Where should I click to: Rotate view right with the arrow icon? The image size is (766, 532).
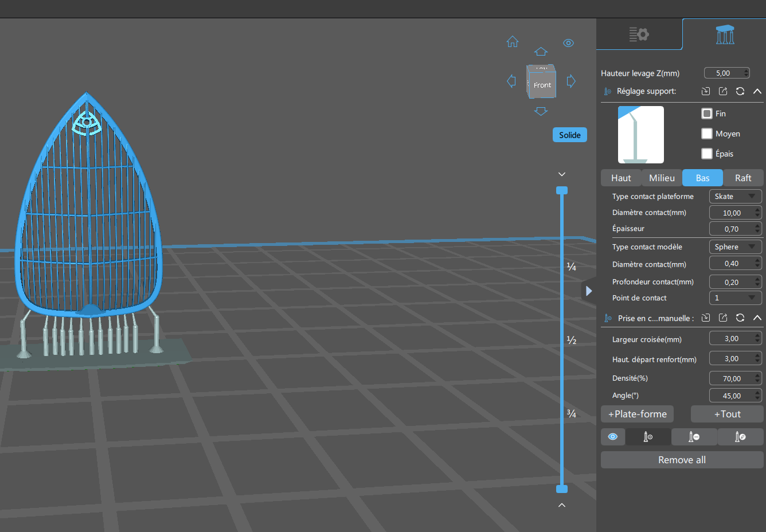571,81
